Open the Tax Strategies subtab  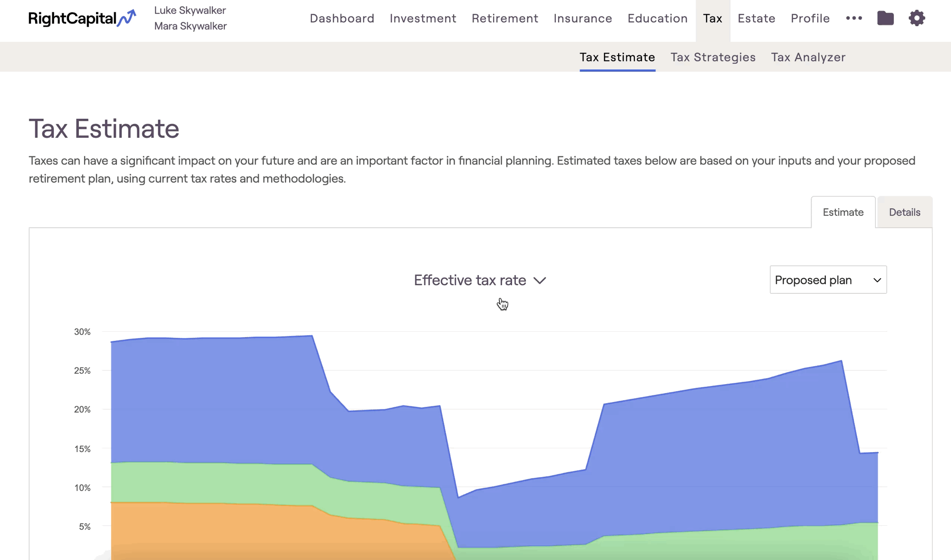point(713,57)
